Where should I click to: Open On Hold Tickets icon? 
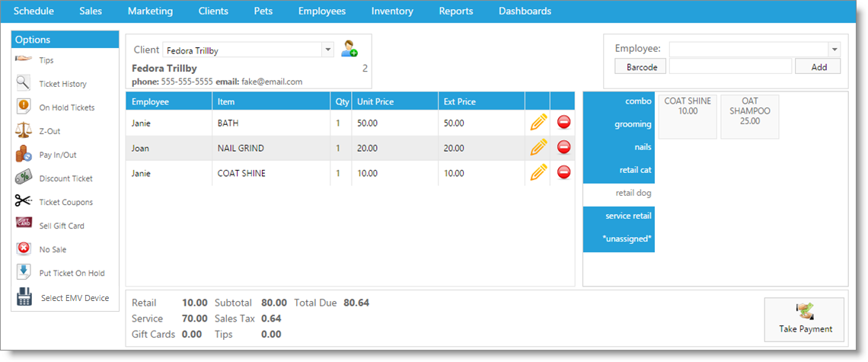point(24,107)
